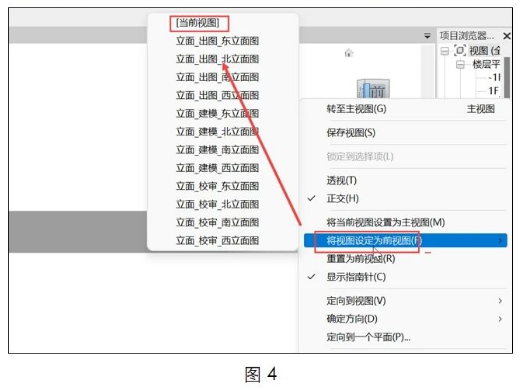The height and width of the screenshot is (390, 526).
Task: Open the view tab dropdown arrow
Action: [x=427, y=36]
